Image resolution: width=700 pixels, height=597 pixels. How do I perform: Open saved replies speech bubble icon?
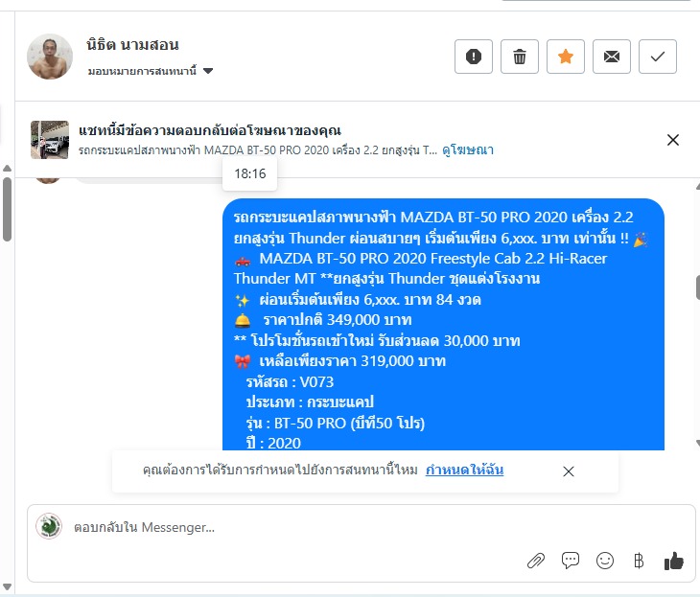click(571, 561)
